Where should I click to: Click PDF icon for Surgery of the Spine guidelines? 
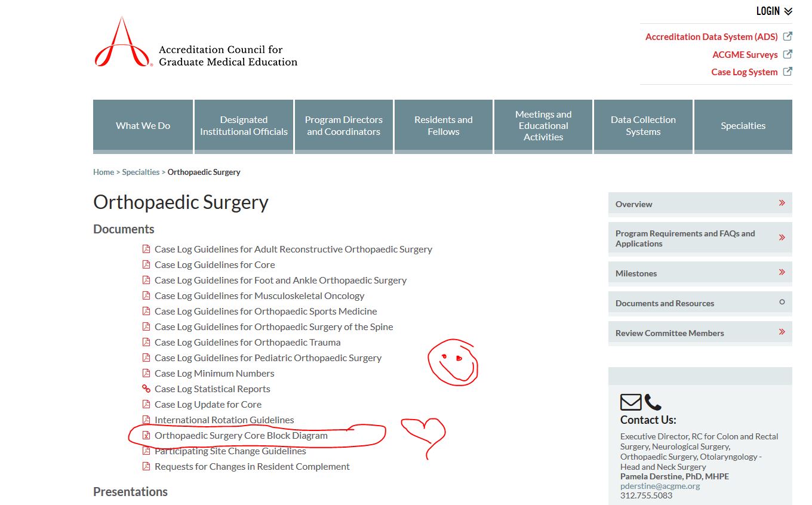146,327
